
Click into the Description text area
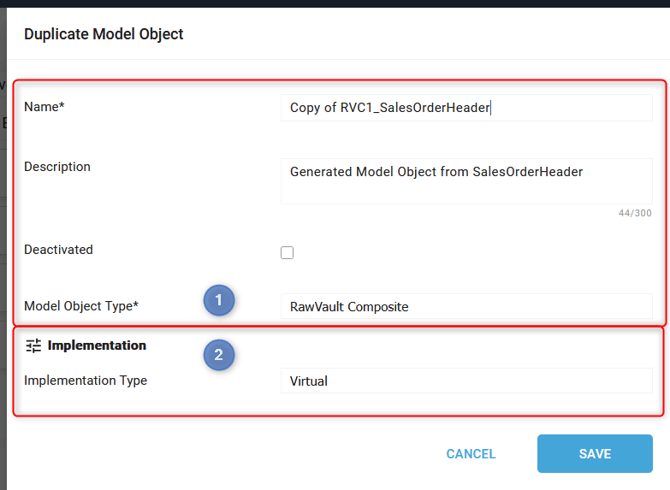pyautogui.click(x=466, y=180)
